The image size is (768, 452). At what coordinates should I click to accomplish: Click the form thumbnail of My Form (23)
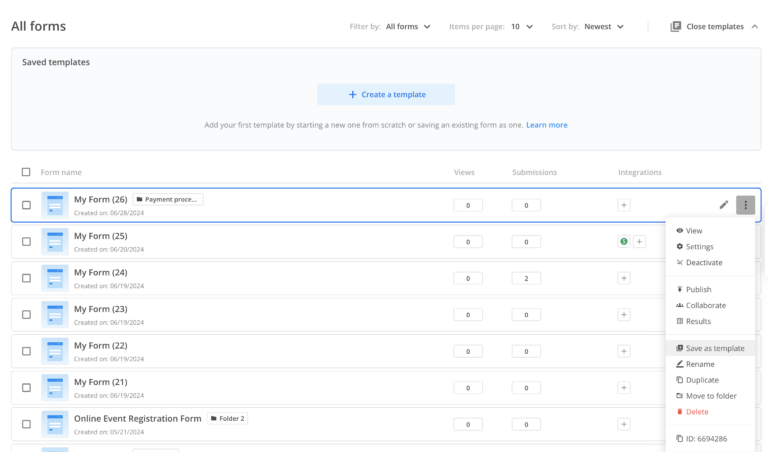(x=55, y=314)
